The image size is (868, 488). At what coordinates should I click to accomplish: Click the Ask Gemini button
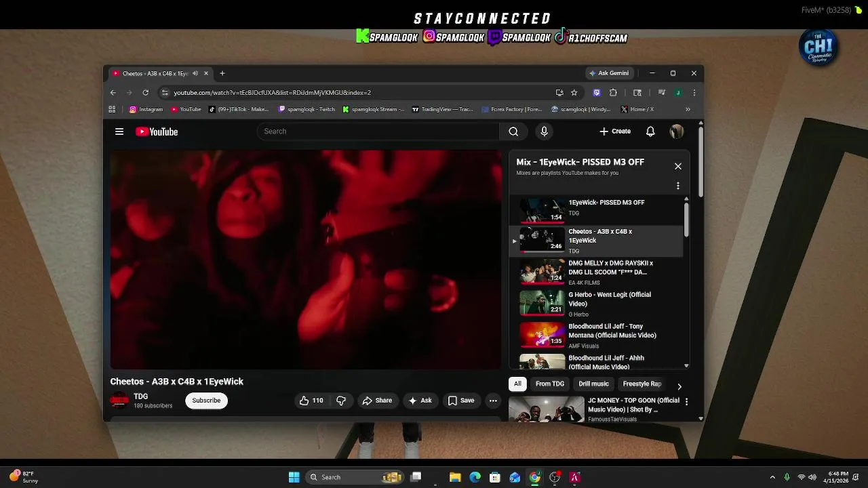click(609, 73)
